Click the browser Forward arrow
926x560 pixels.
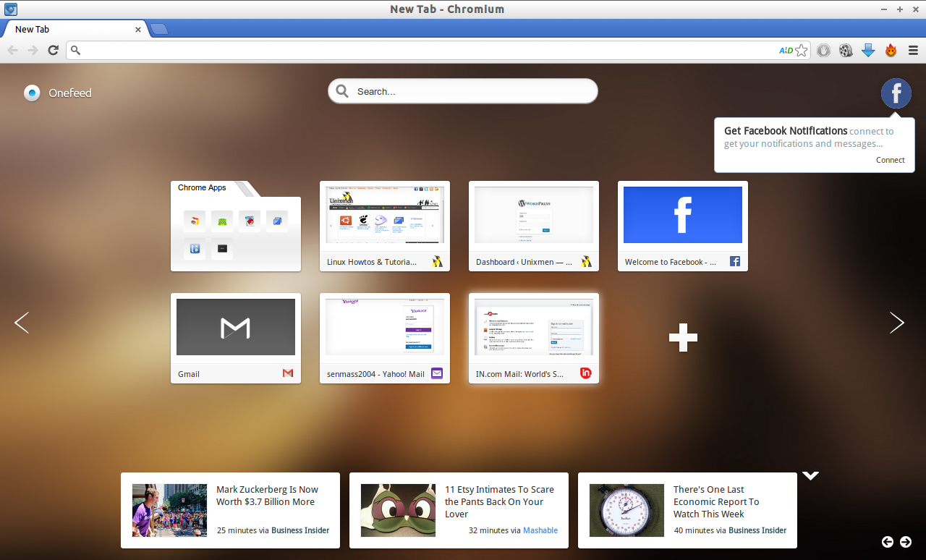coord(33,50)
